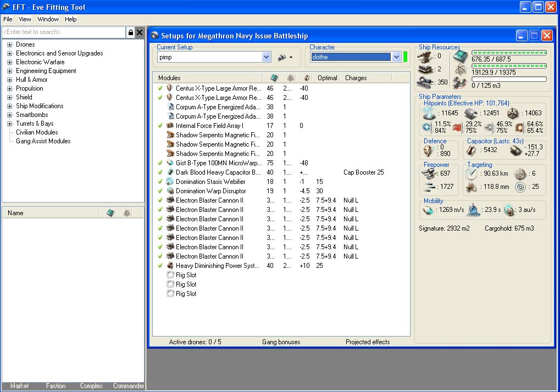Expand the Turrets & Bays node
The height and width of the screenshot is (392, 560).
coord(10,124)
